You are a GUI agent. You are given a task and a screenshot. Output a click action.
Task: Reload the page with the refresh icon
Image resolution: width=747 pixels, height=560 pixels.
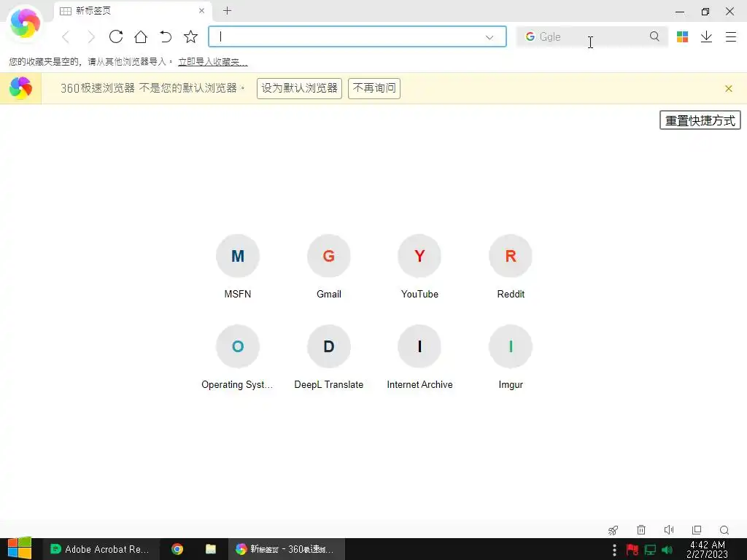[116, 36]
